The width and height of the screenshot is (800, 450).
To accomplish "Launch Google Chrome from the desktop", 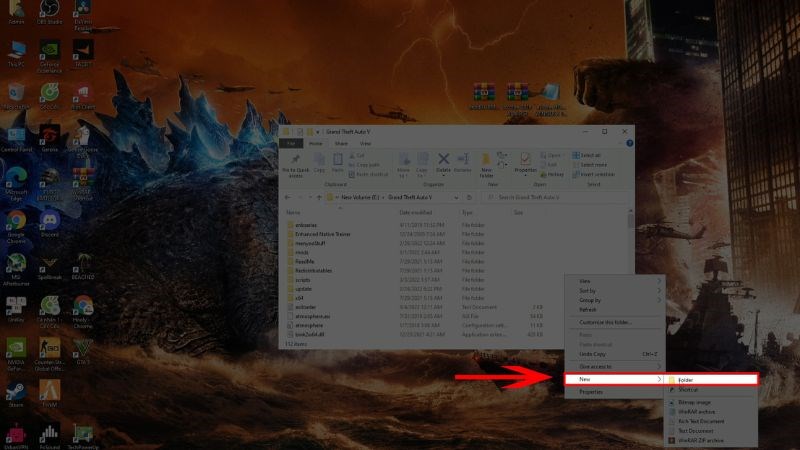I will point(16,227).
